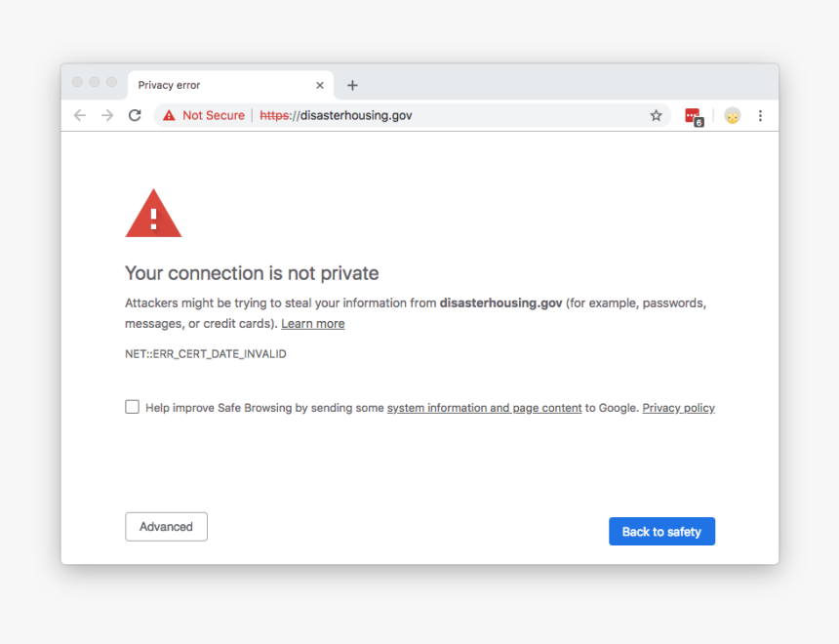
Task: Click the disasterhousing.gov URL in address bar
Action: (x=336, y=115)
